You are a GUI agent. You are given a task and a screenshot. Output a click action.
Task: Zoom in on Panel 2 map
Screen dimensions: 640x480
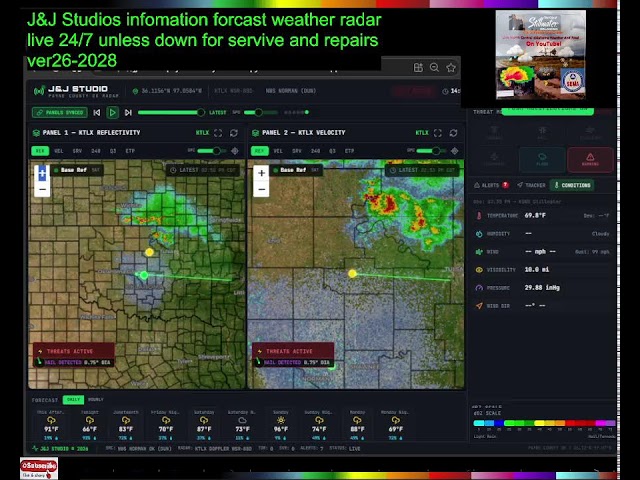pos(262,173)
